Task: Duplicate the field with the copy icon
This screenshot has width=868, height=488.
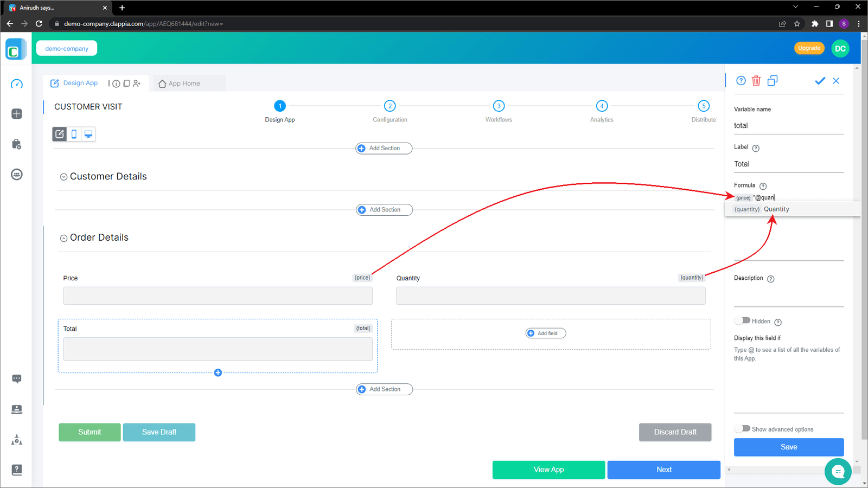Action: point(773,80)
